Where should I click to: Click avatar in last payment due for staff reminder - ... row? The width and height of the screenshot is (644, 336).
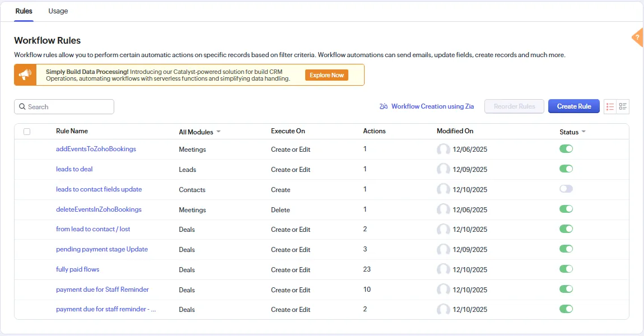[x=443, y=309]
